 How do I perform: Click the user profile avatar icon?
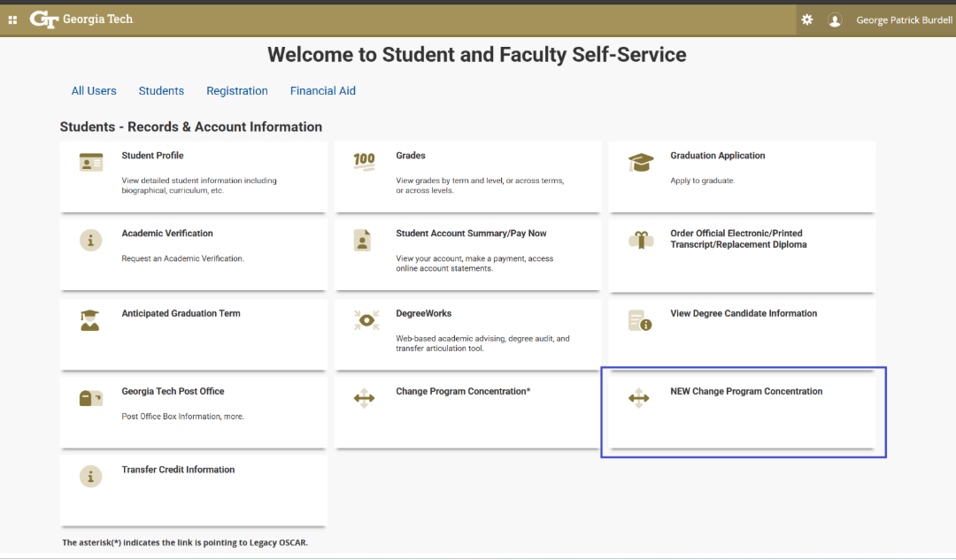tap(835, 20)
